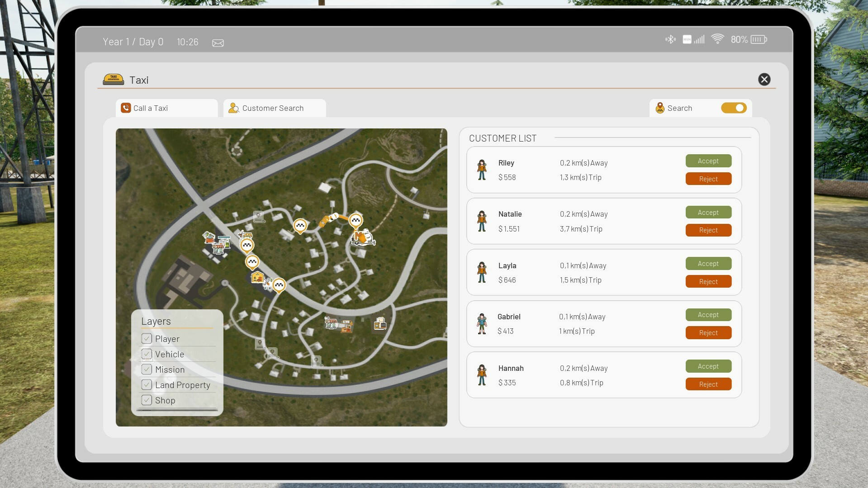Uncheck the Vehicle layer checkbox
Viewport: 868px width, 488px height.
[147, 354]
